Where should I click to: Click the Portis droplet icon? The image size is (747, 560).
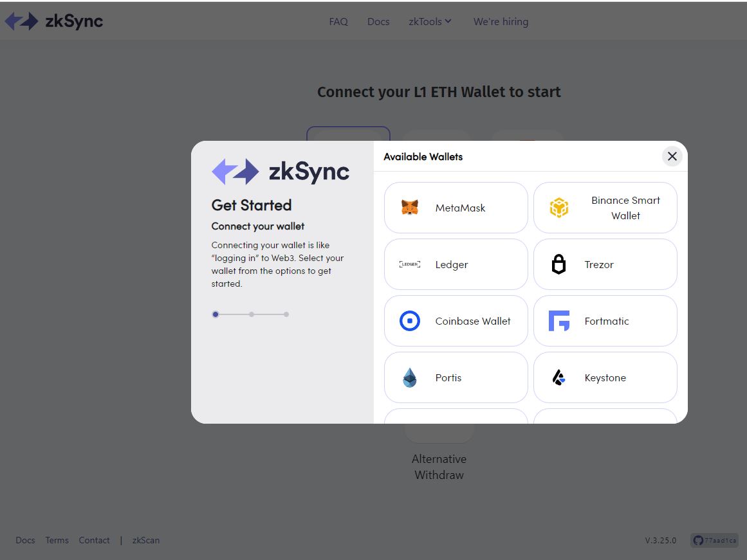point(410,377)
